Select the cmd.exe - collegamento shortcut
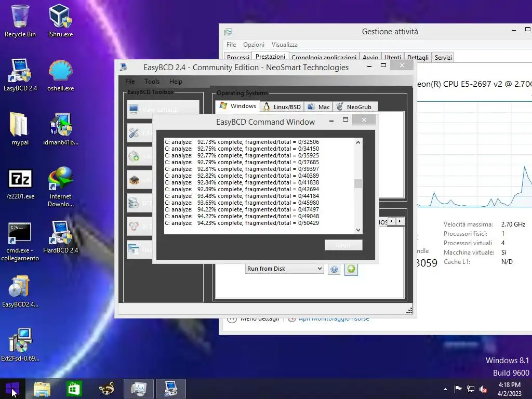This screenshot has height=399, width=532. [x=20, y=242]
